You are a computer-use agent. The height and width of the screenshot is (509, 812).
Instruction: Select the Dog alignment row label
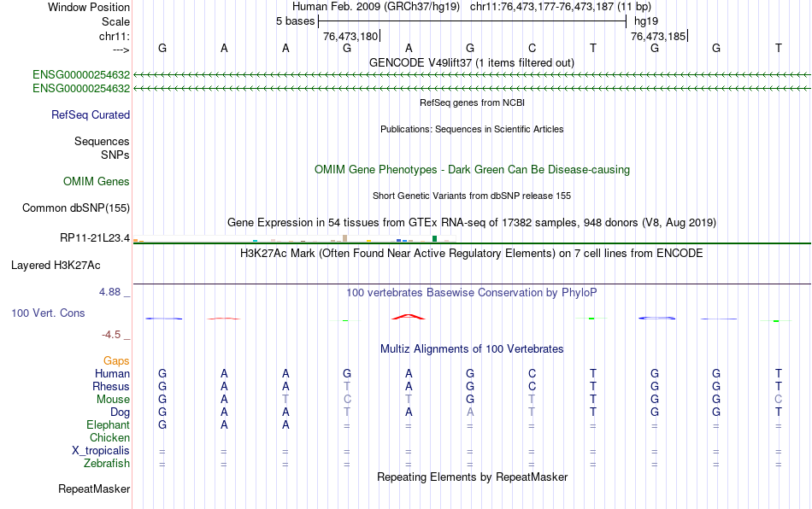[120, 412]
